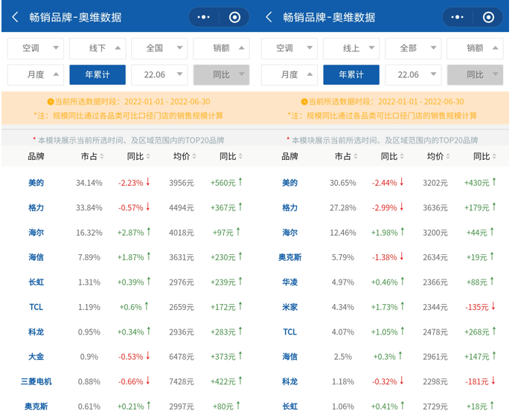Select the -181元 price change cell
This screenshot has width=515, height=420.
(x=480, y=381)
